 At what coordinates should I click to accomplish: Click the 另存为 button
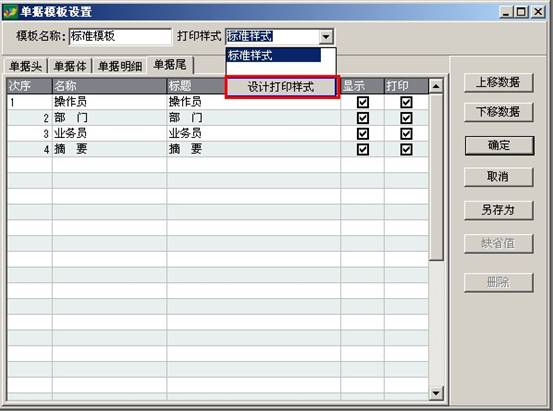pos(499,210)
